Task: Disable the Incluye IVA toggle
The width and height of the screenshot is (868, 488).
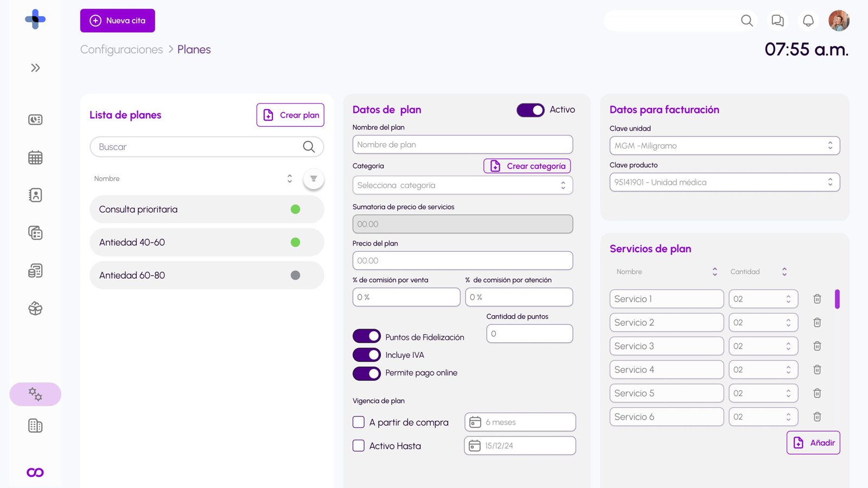Action: click(367, 355)
